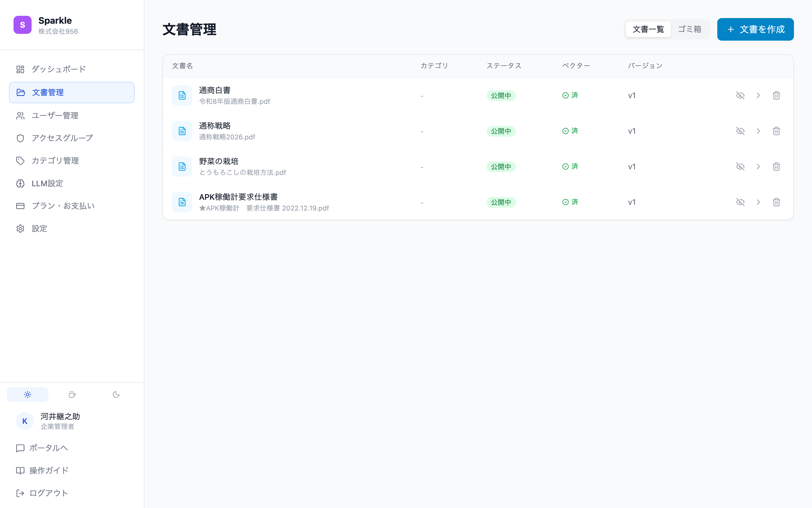812x508 pixels.
Task: Select the dark theme moon icon
Action: coord(116,395)
